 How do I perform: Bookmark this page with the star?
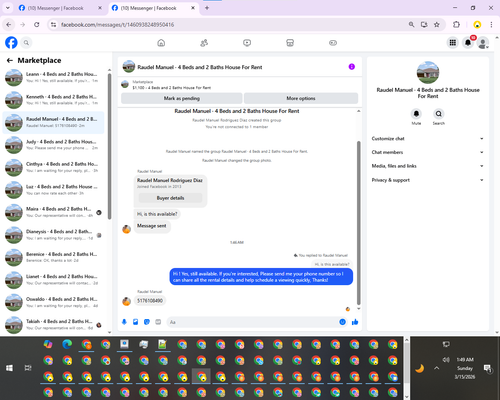(x=437, y=25)
